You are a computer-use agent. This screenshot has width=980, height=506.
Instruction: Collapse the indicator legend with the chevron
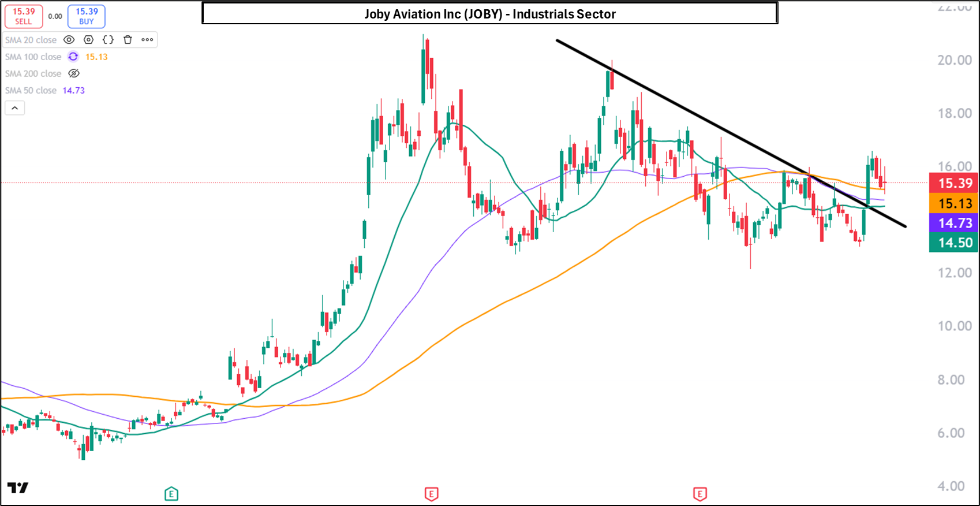[15, 108]
